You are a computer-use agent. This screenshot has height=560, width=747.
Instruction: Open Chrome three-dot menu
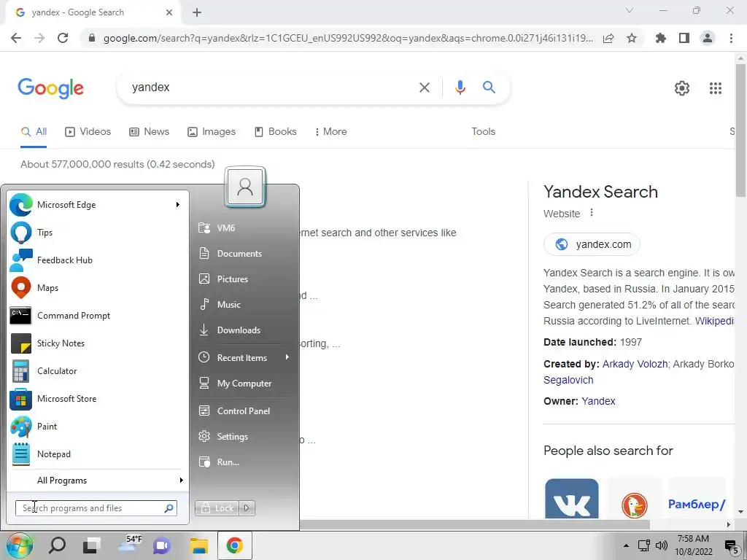coord(731,38)
